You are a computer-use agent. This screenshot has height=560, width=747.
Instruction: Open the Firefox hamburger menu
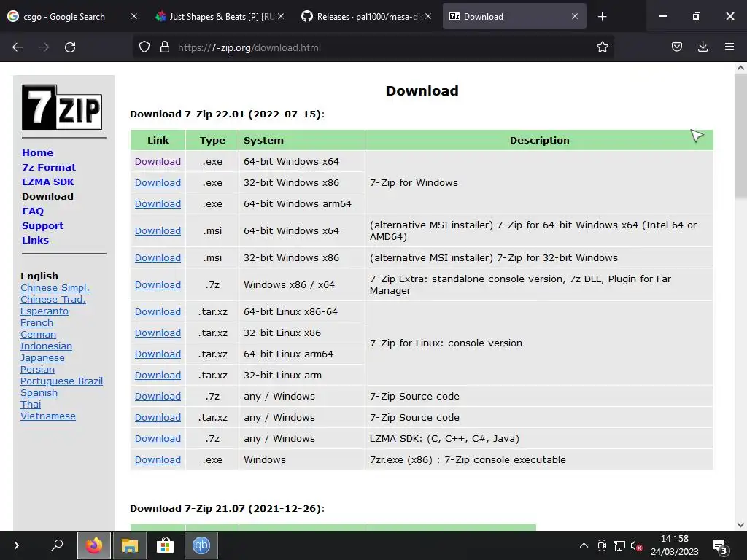coord(729,47)
